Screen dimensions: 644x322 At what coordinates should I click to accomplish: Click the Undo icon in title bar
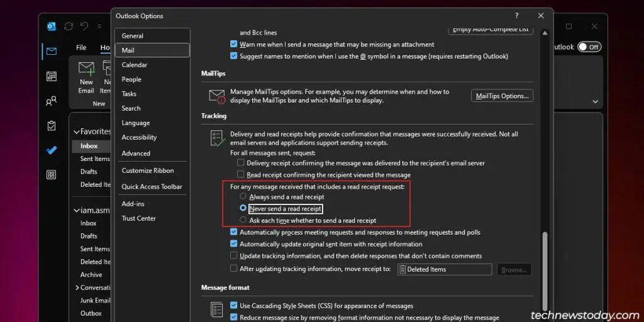(x=84, y=26)
